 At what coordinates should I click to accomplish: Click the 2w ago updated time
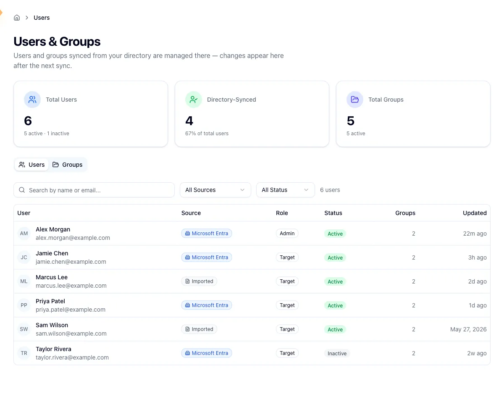point(477,353)
